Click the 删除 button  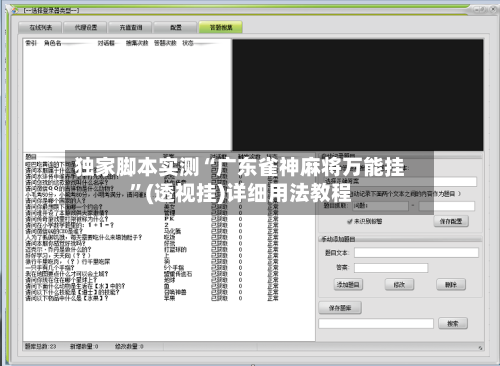click(451, 285)
